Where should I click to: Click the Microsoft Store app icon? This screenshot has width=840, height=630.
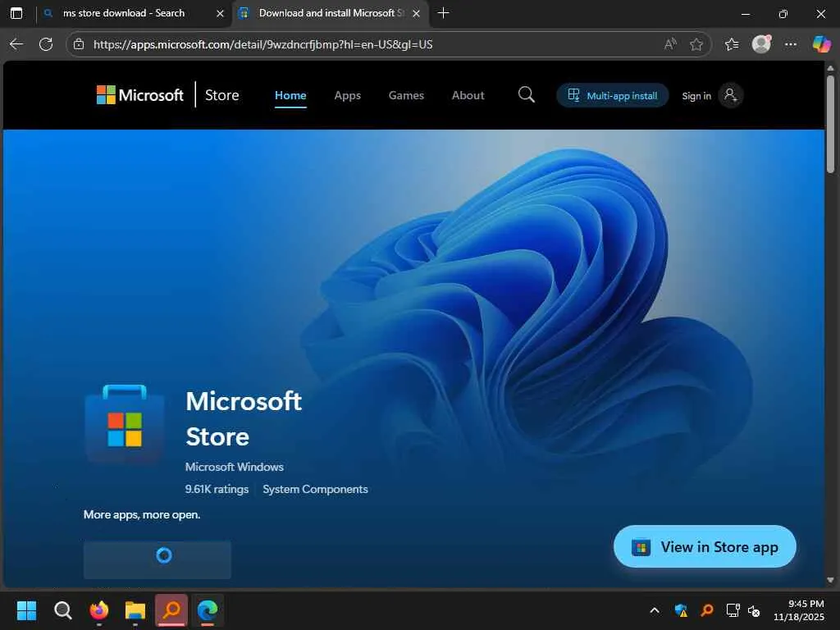coord(125,422)
